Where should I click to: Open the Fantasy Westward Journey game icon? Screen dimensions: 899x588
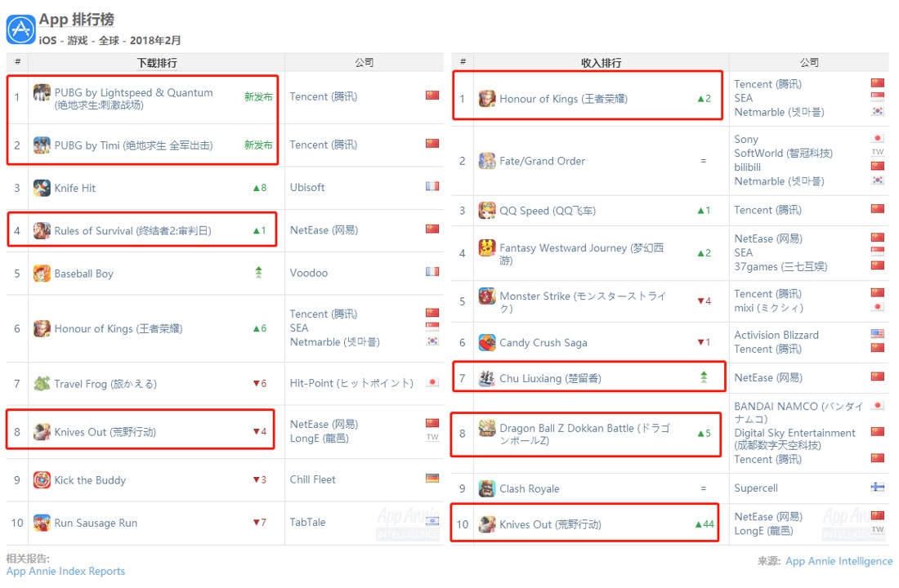[487, 247]
